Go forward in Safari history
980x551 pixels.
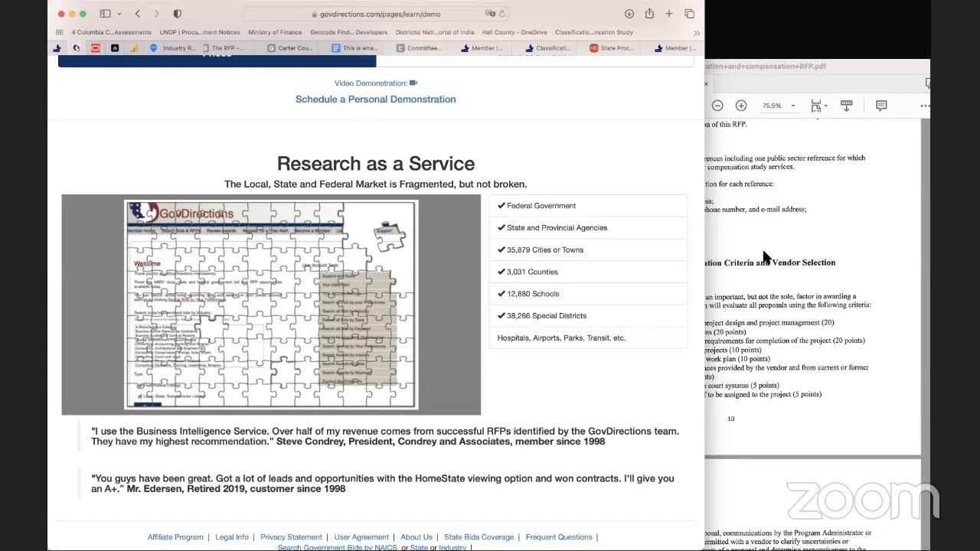coord(156,14)
